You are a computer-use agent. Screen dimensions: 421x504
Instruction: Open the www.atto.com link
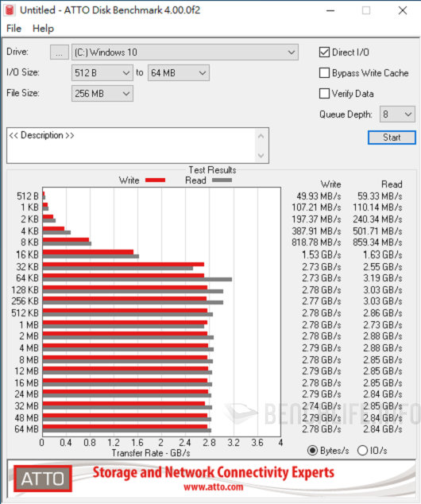[x=213, y=487]
